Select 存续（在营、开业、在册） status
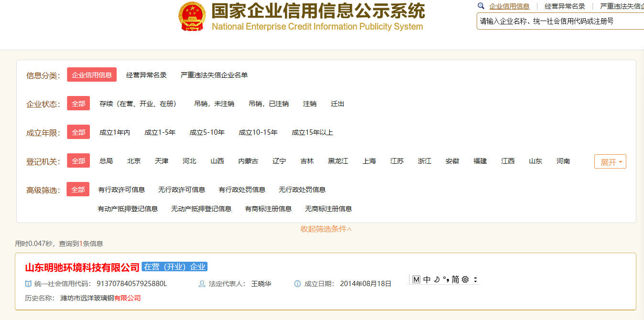The height and width of the screenshot is (320, 644). [x=138, y=104]
